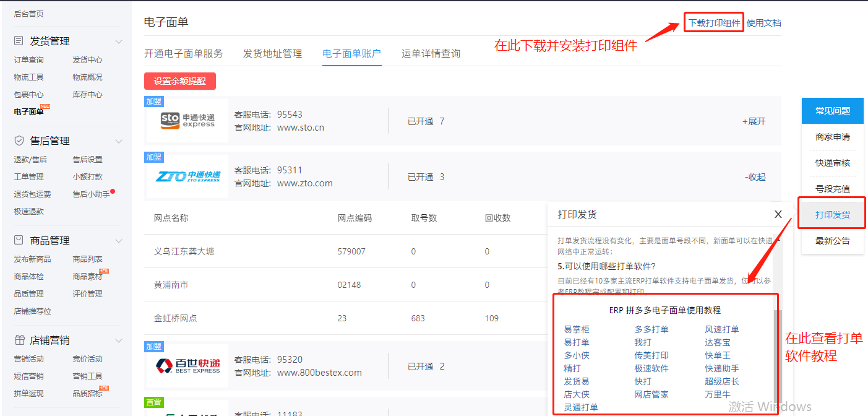
Task: Open the 多多打单 tutorial link
Action: (x=651, y=329)
